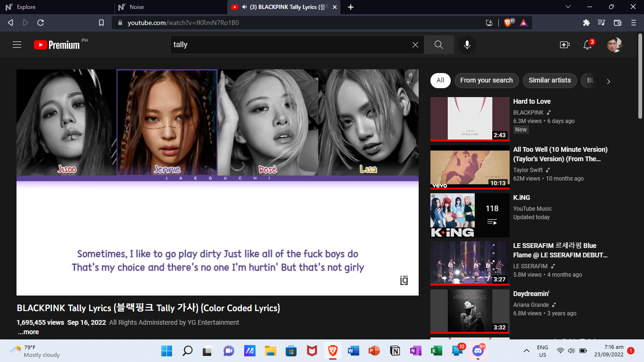Open the browser extensions puzzle icon
The width and height of the screenshot is (644, 362).
tap(586, 23)
